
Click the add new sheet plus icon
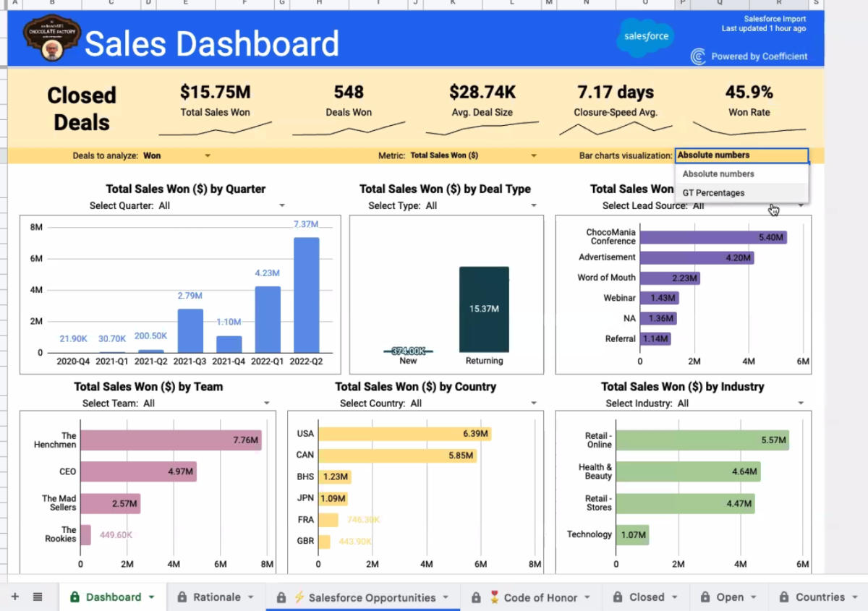[x=14, y=597]
